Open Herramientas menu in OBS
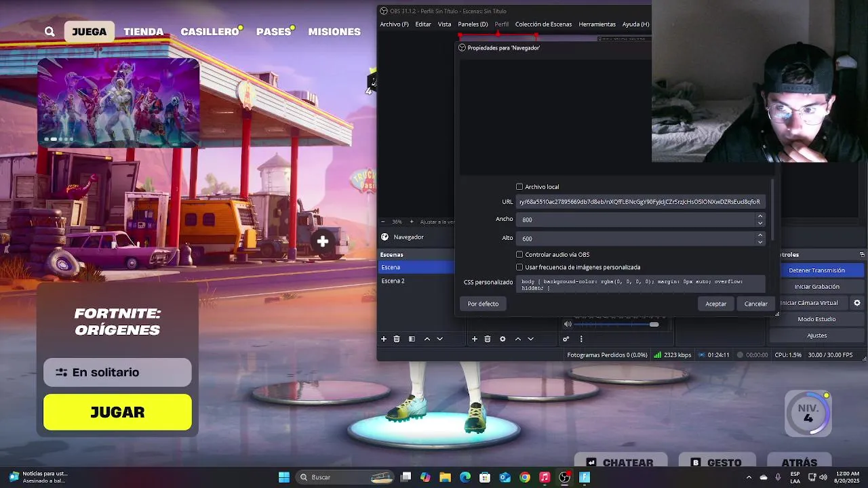 [x=597, y=24]
